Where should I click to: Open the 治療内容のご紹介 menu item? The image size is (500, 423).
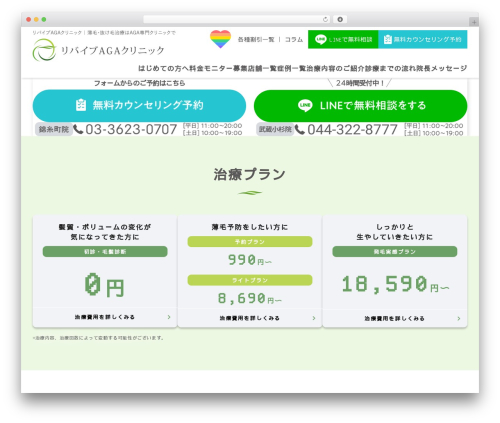(336, 68)
